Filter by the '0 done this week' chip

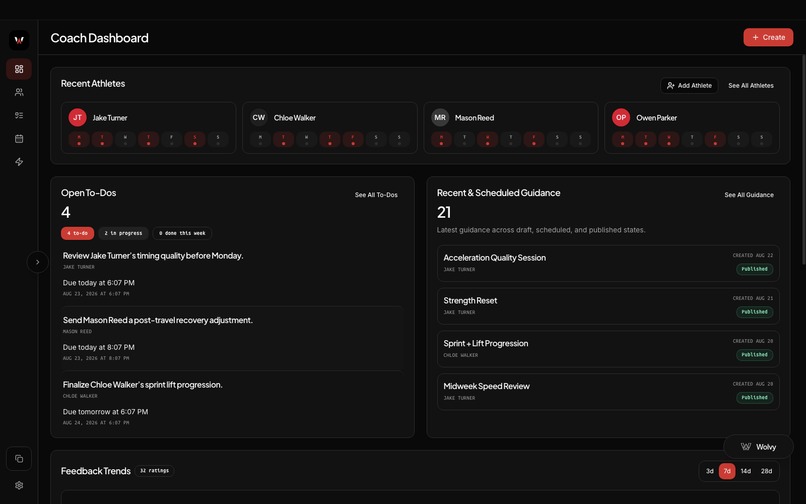point(182,233)
